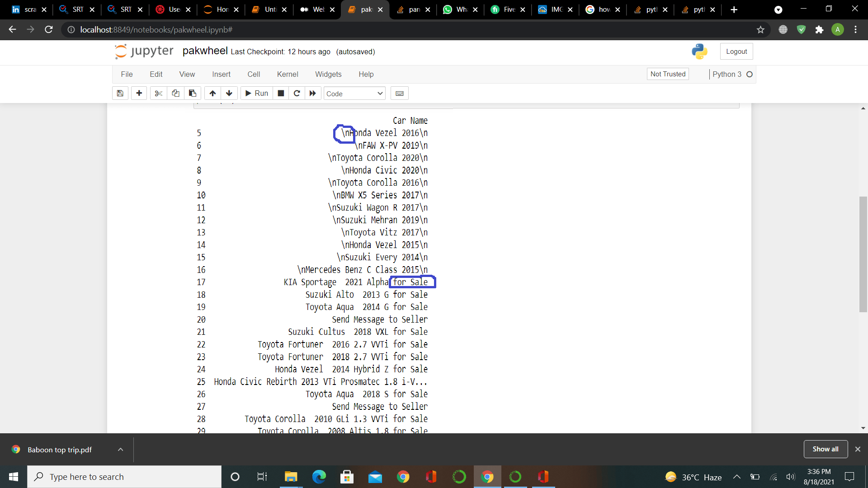Click the Logout button
Image resolution: width=868 pixels, height=488 pixels.
coord(736,52)
